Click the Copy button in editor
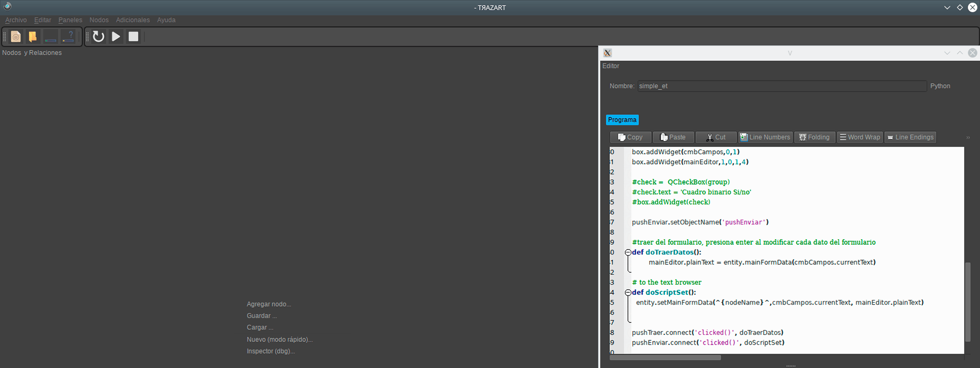Screen dimensions: 980x368 tap(630, 137)
